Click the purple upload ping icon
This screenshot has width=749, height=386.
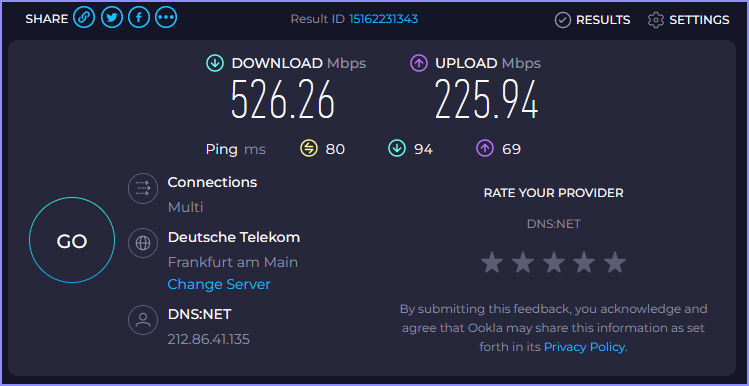tap(484, 149)
